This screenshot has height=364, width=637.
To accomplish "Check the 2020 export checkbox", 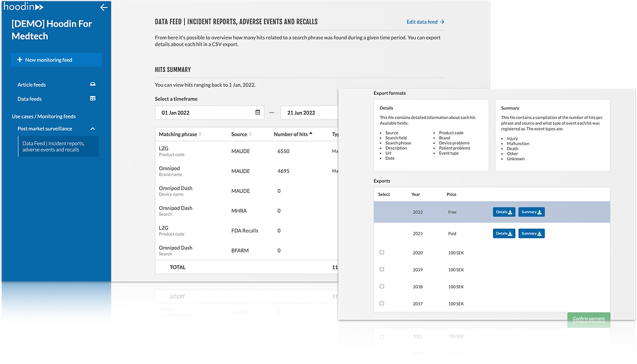I will (x=382, y=253).
